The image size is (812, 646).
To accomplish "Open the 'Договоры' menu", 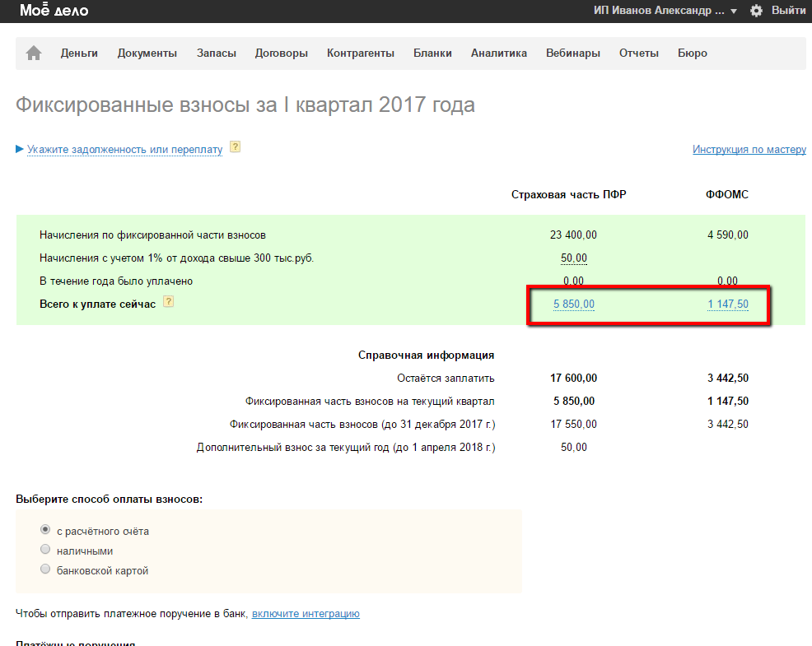I will pos(281,53).
